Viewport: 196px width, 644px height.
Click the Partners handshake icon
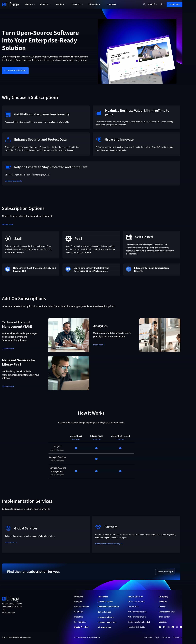pyautogui.click(x=98, y=527)
